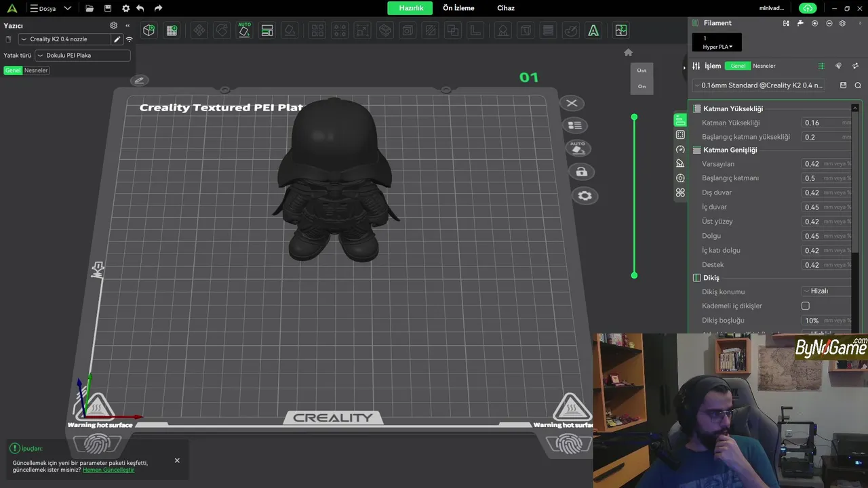The height and width of the screenshot is (488, 868).
Task: Edit printer preset with pencil icon
Action: pos(117,39)
